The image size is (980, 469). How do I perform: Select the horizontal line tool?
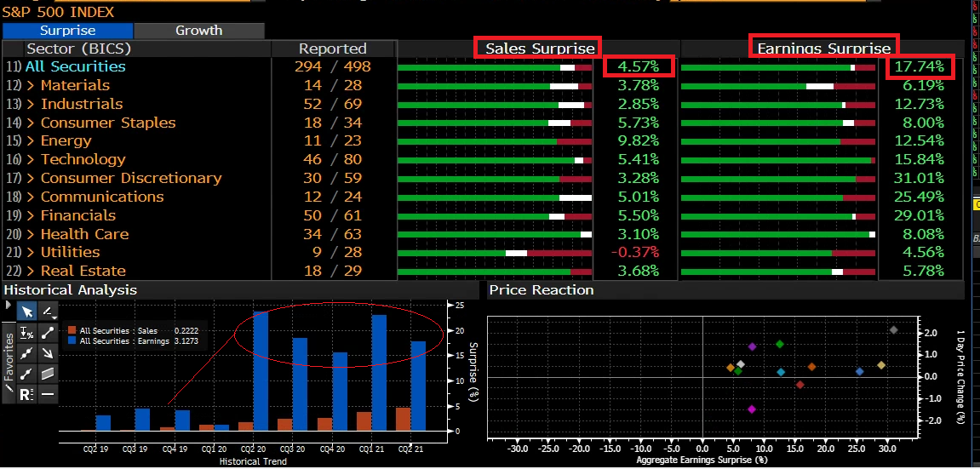click(48, 393)
